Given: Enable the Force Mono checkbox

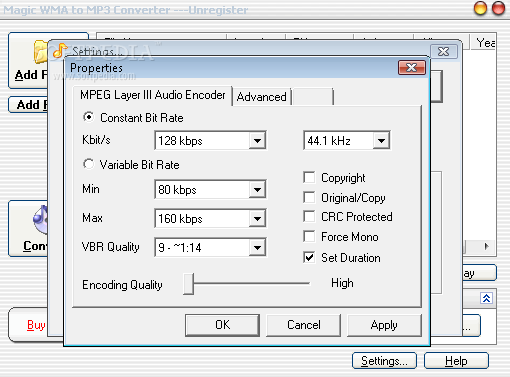Looking at the screenshot, I should click(x=309, y=237).
